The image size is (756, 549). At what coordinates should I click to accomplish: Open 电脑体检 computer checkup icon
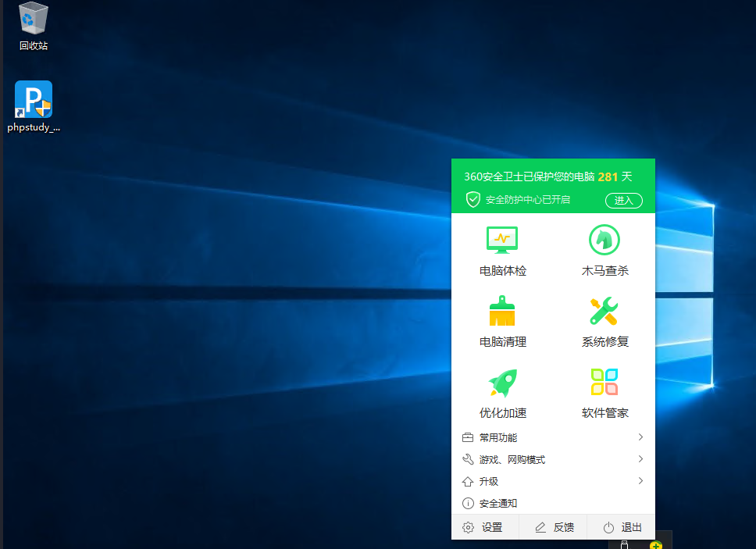point(502,240)
